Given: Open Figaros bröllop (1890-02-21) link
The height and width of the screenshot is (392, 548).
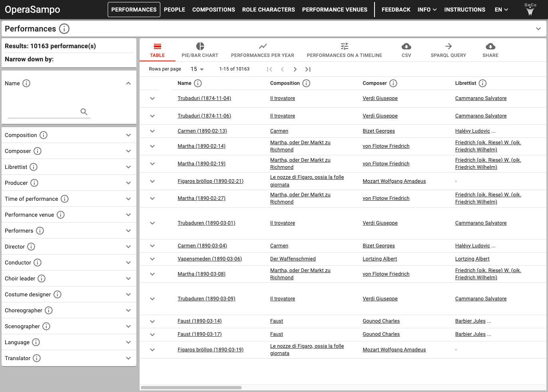Looking at the screenshot, I should (211, 181).
